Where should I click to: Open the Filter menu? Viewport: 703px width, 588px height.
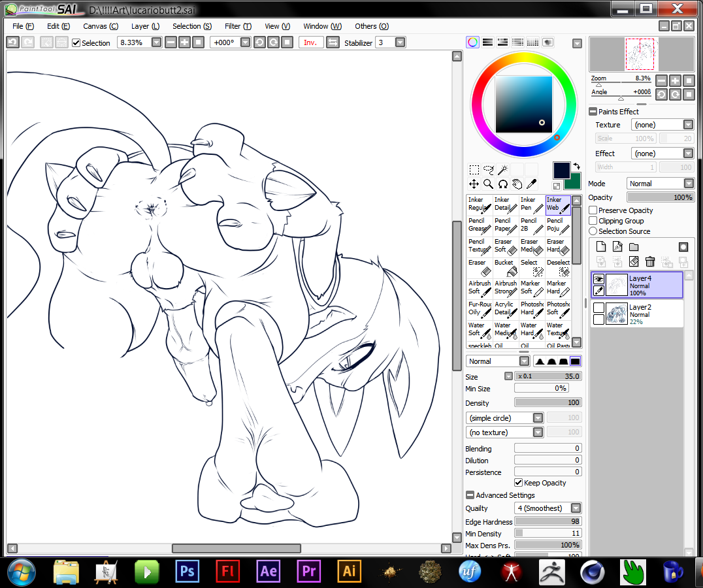point(238,26)
